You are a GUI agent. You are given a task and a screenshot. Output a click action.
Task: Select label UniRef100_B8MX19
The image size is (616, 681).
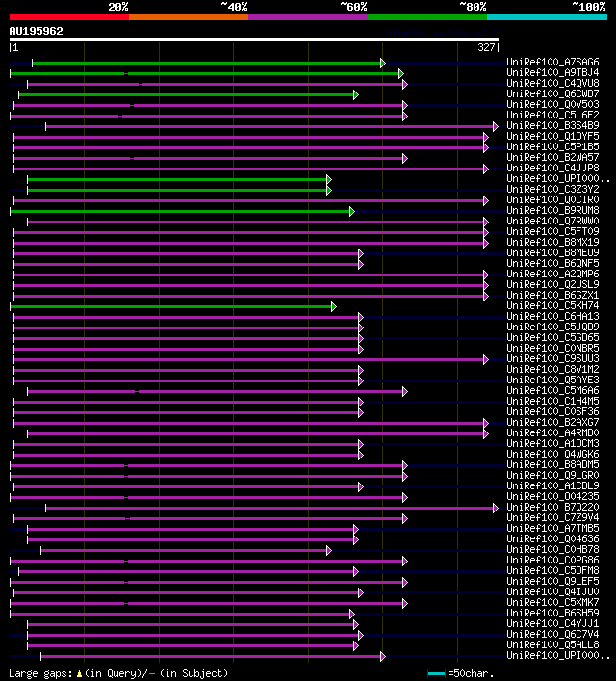tap(552, 242)
